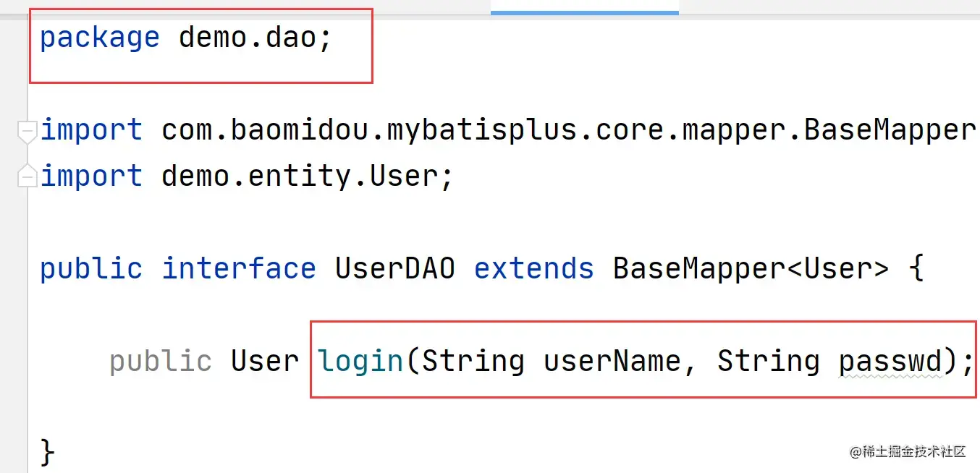Click 'com.baomidou.mybatisplus.core.mapper.BaseMapper' import path

[x=569, y=131]
